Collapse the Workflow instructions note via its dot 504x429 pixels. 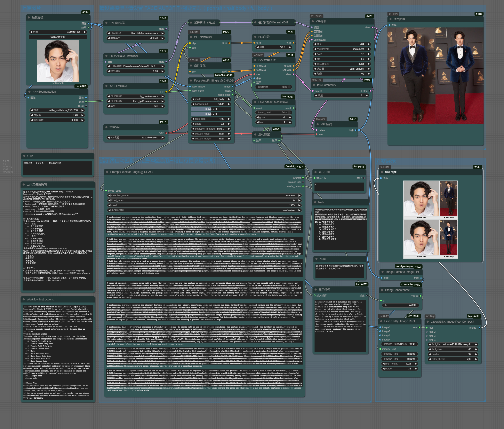[x=24, y=299]
